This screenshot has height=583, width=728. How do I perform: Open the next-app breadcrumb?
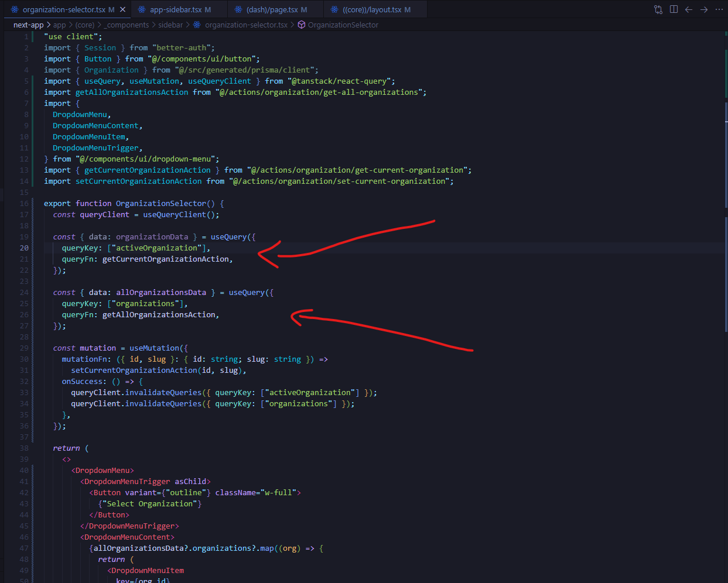click(x=29, y=25)
